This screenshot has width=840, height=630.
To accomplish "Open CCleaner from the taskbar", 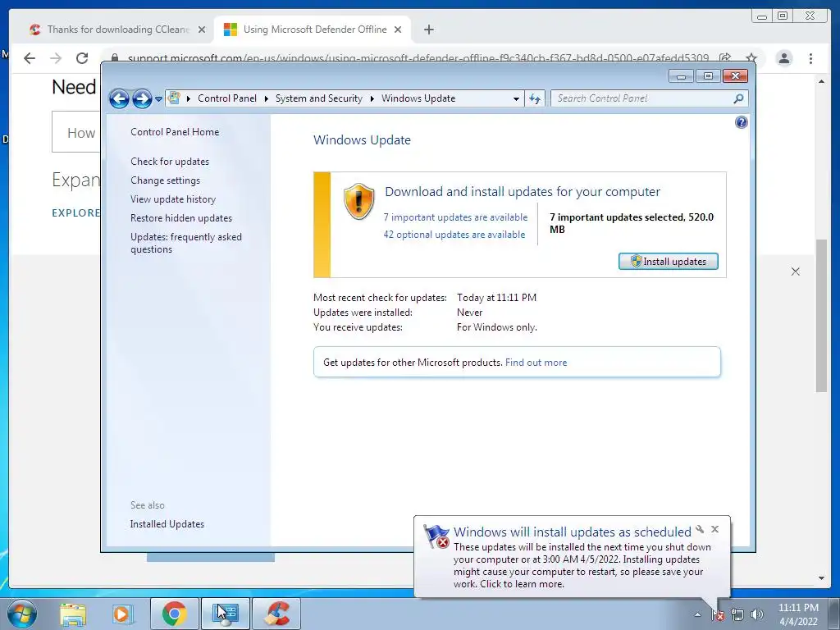I will click(x=276, y=614).
